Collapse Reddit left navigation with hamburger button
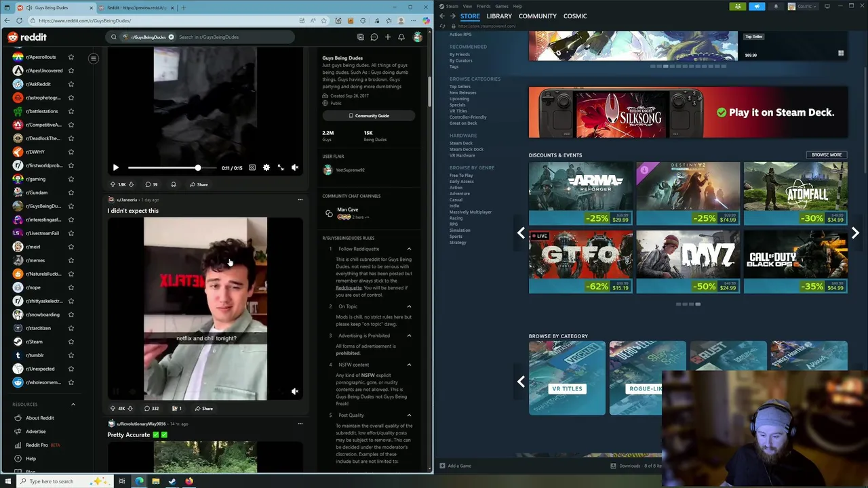868x488 pixels. 94,58
